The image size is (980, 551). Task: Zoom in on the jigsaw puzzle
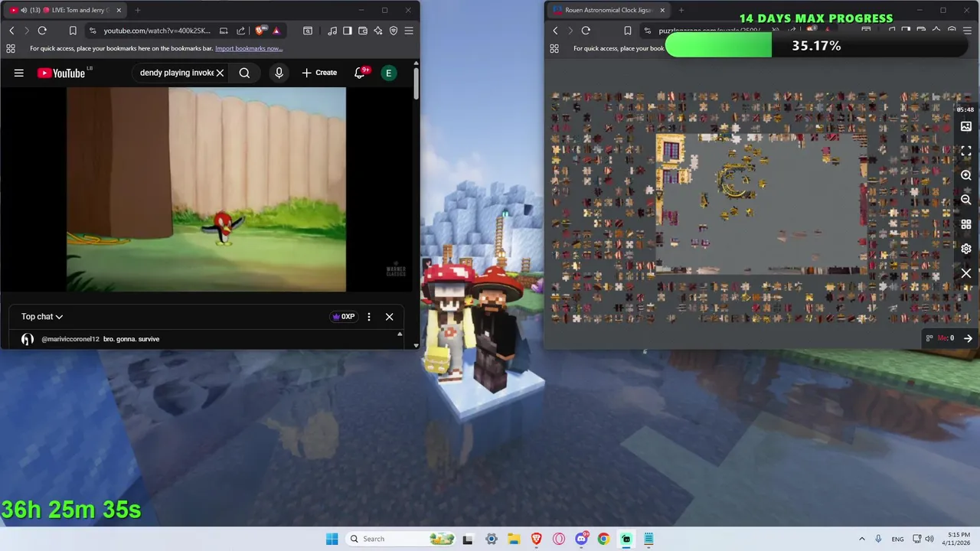(966, 175)
